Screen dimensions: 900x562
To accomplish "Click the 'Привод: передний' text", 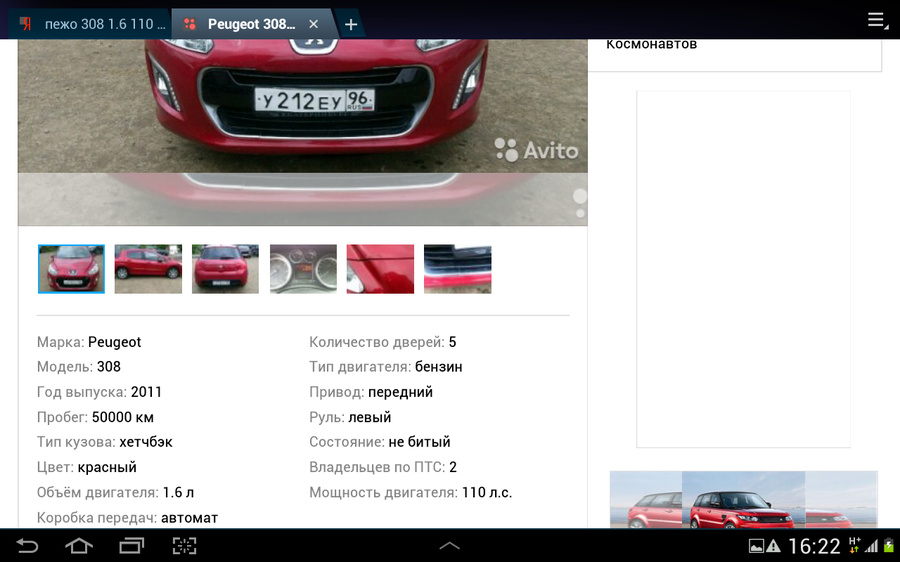I will 371,392.
